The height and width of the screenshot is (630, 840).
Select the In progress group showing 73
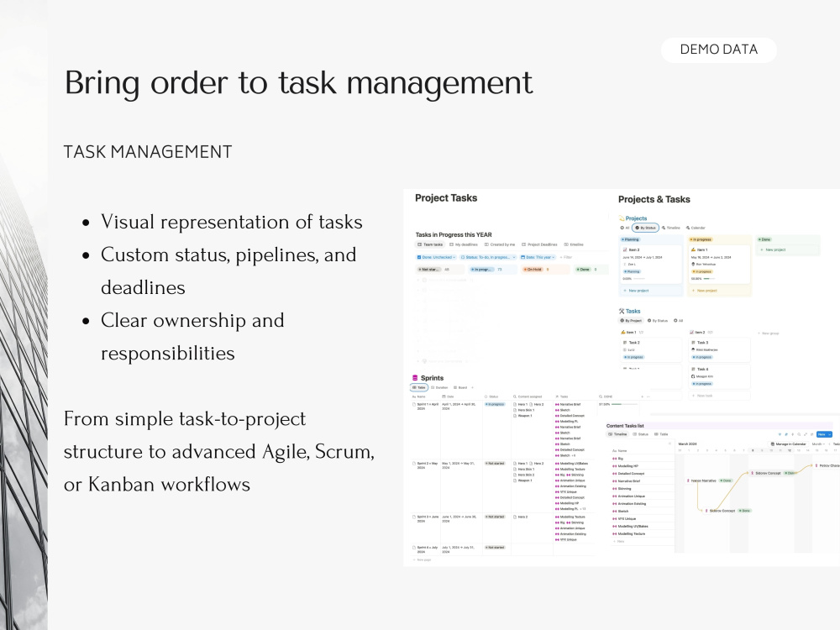(481, 270)
